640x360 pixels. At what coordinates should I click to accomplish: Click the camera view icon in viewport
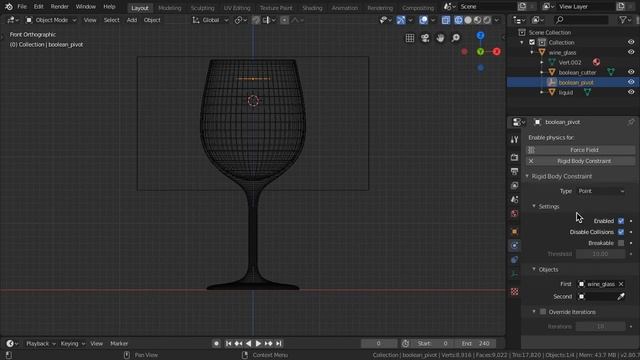(425, 38)
